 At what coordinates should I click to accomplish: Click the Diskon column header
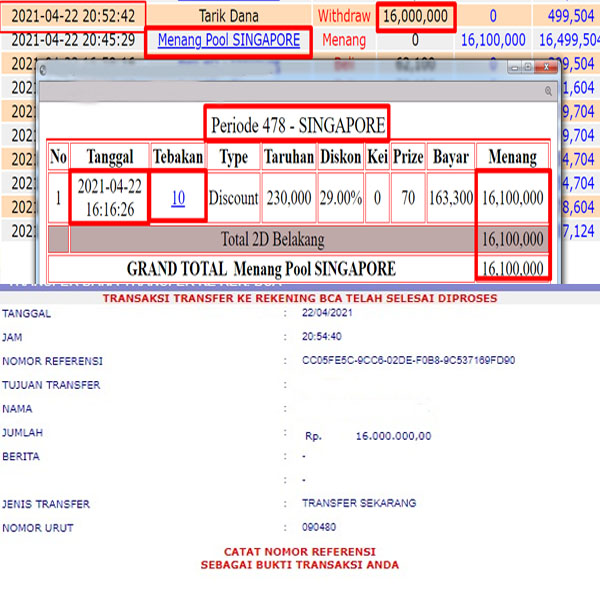click(x=341, y=157)
